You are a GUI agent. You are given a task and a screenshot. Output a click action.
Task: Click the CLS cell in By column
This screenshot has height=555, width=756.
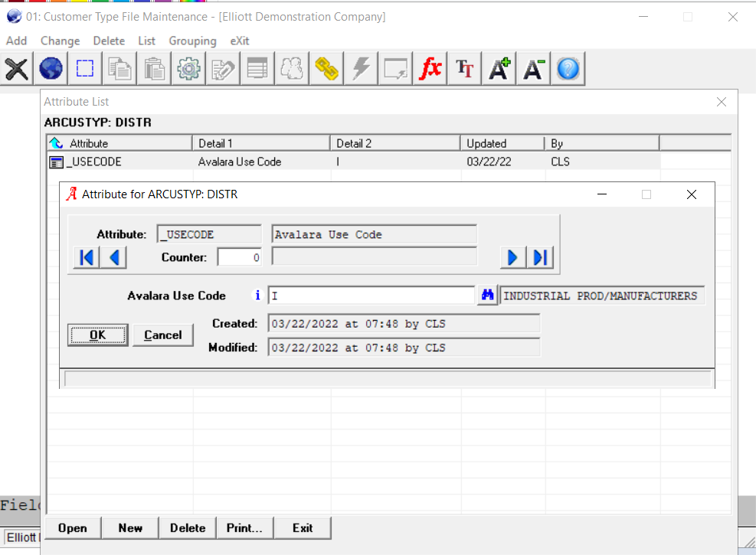tap(560, 162)
